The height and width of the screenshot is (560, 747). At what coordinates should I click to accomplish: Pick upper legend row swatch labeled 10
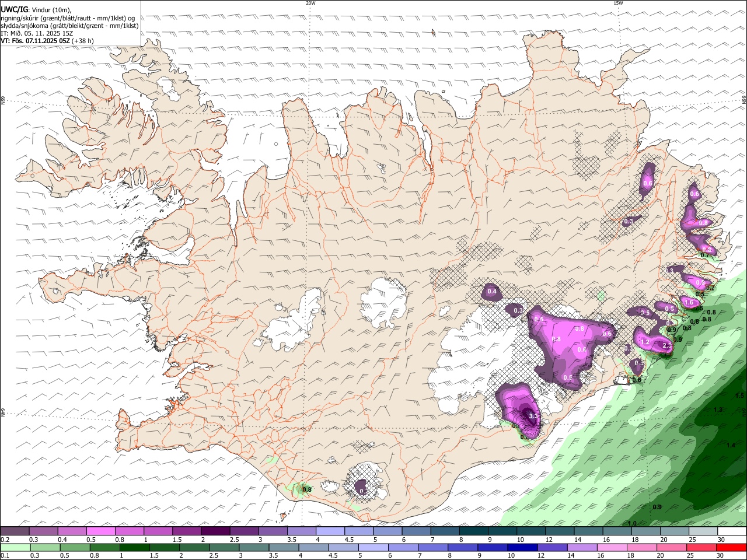530,531
